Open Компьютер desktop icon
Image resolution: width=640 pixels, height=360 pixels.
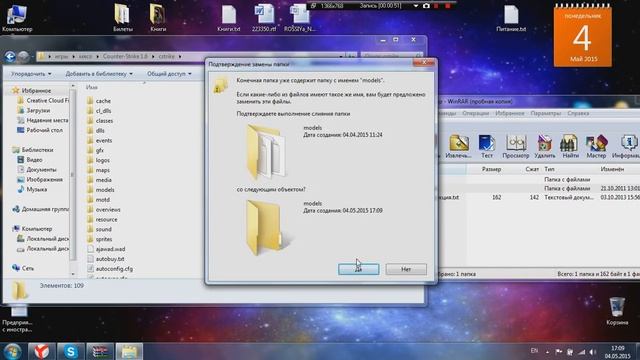tap(17, 18)
